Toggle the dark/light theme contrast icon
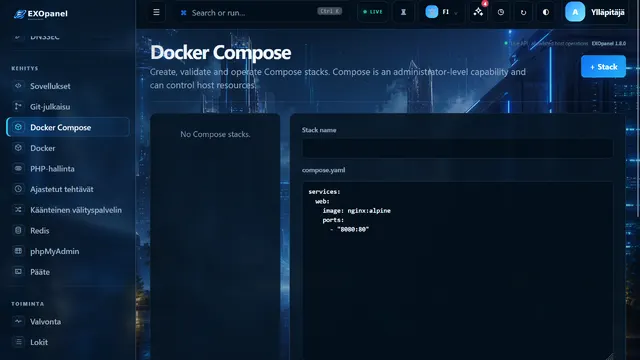The width and height of the screenshot is (640, 360). [x=546, y=12]
